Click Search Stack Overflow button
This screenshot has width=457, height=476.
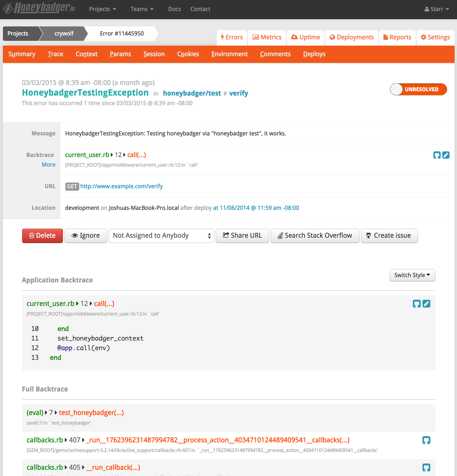pos(315,236)
